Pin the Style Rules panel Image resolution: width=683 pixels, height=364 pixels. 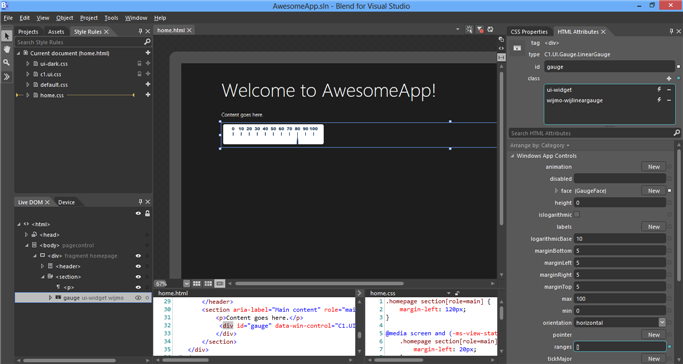(140, 31)
